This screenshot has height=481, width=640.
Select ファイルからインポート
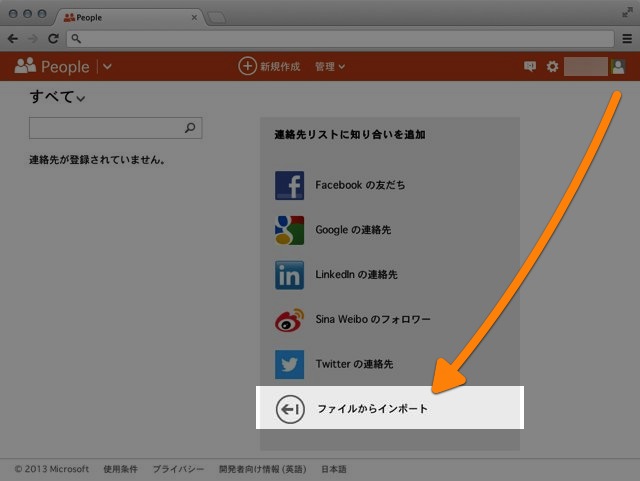pos(390,408)
